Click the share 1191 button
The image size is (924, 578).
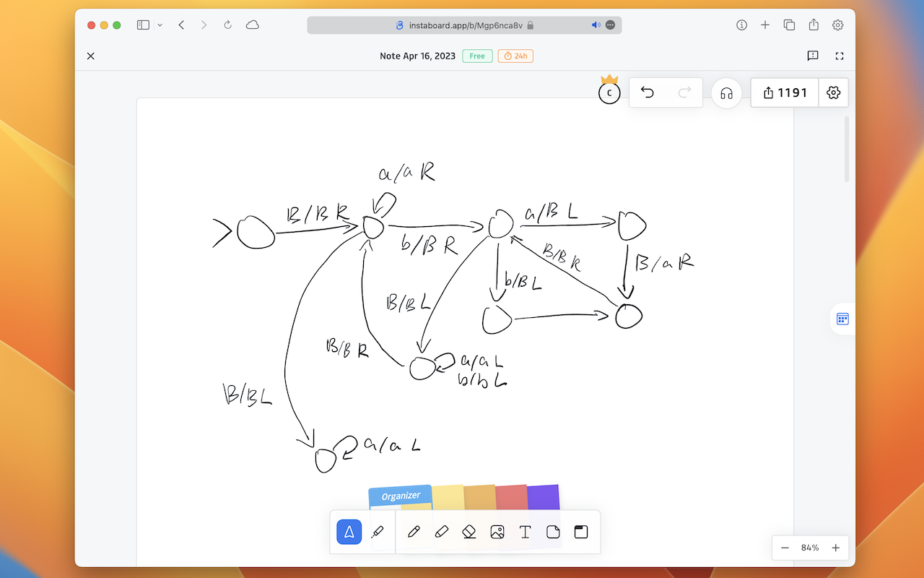point(784,92)
